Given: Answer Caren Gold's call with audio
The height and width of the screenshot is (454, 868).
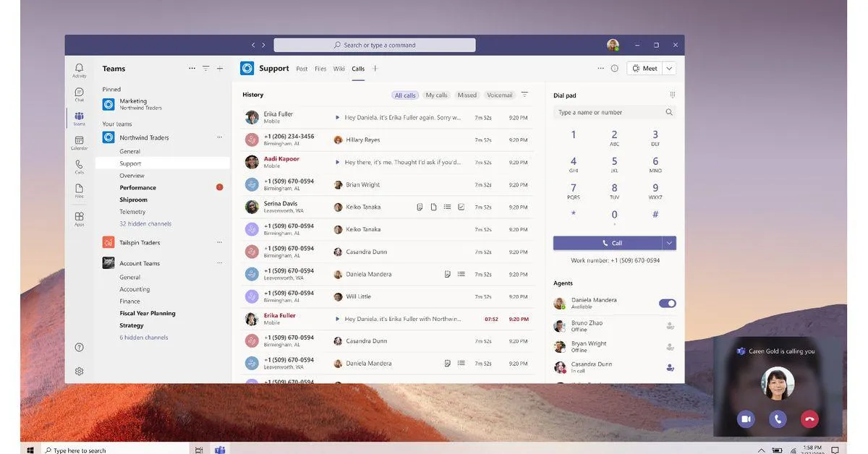Looking at the screenshot, I should 778,419.
